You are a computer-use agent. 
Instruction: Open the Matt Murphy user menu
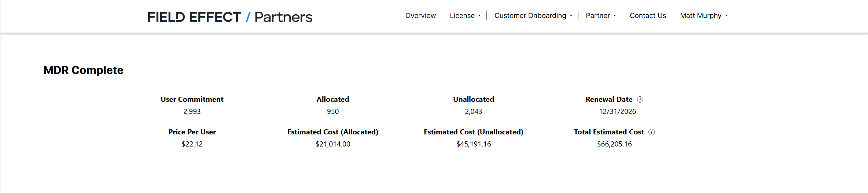click(x=704, y=15)
